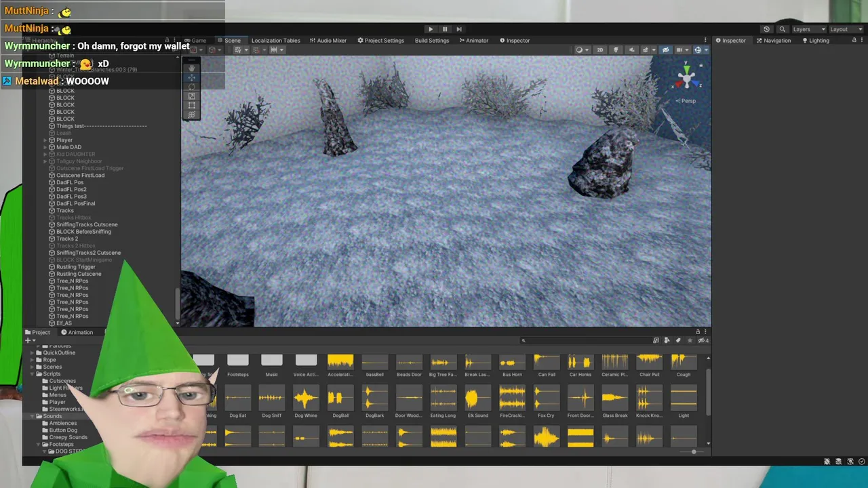
Task: Open the Project Settings tab
Action: 381,41
